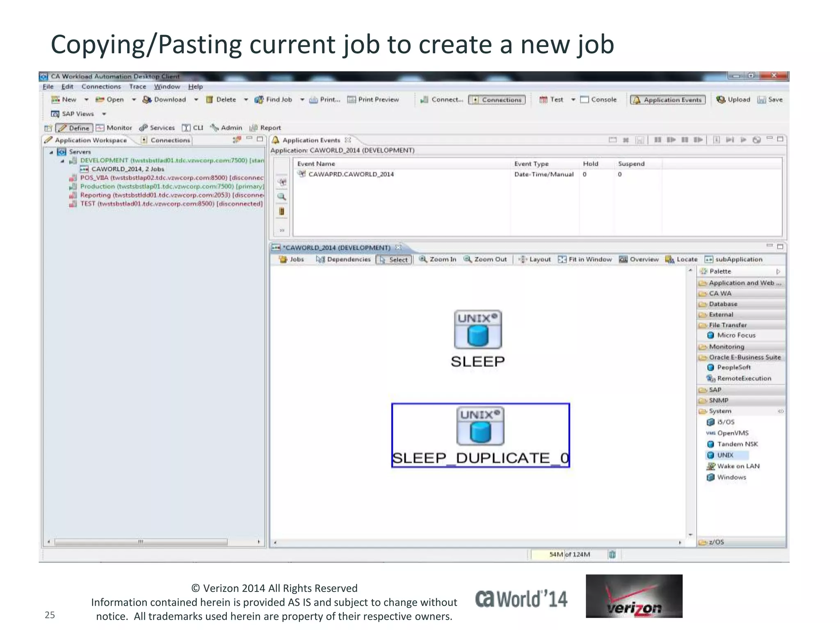Select the POS_VIIA server entry
Screen dimensions: 840x630
pos(166,178)
